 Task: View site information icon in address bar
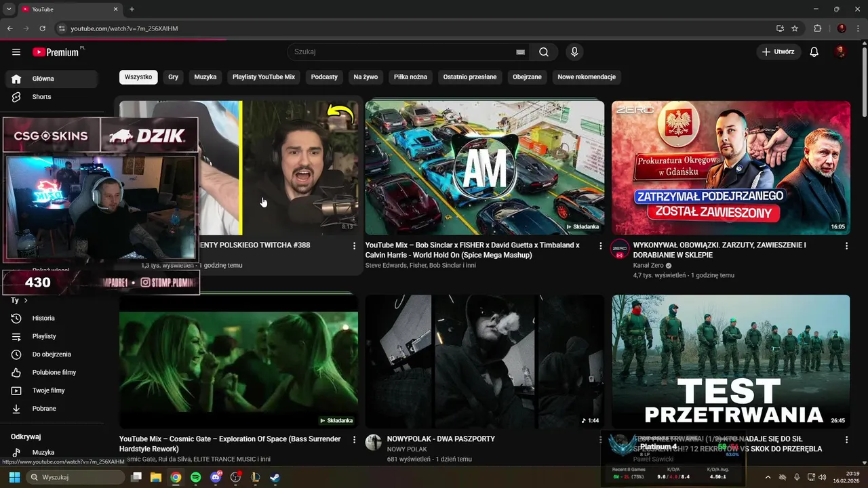click(x=62, y=28)
